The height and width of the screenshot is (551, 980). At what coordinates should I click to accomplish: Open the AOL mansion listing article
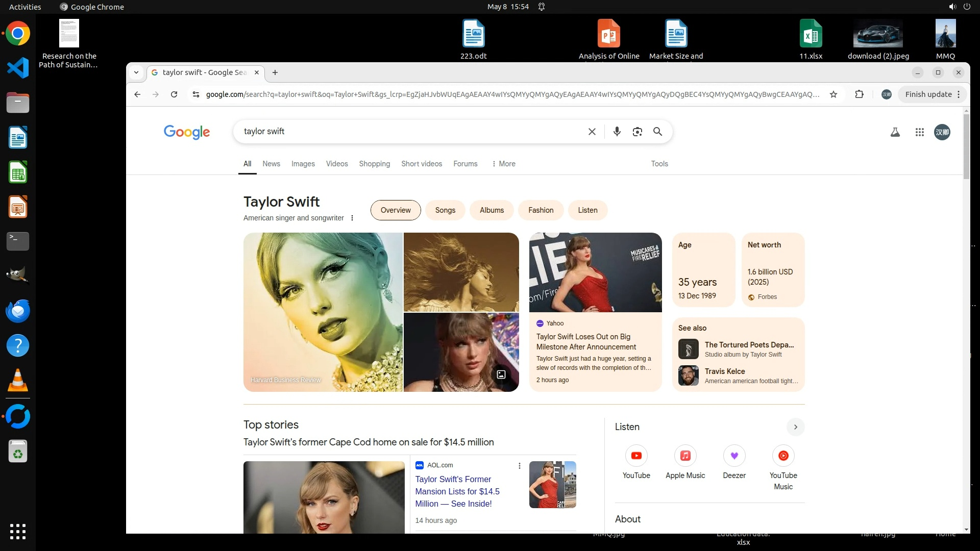click(x=457, y=491)
